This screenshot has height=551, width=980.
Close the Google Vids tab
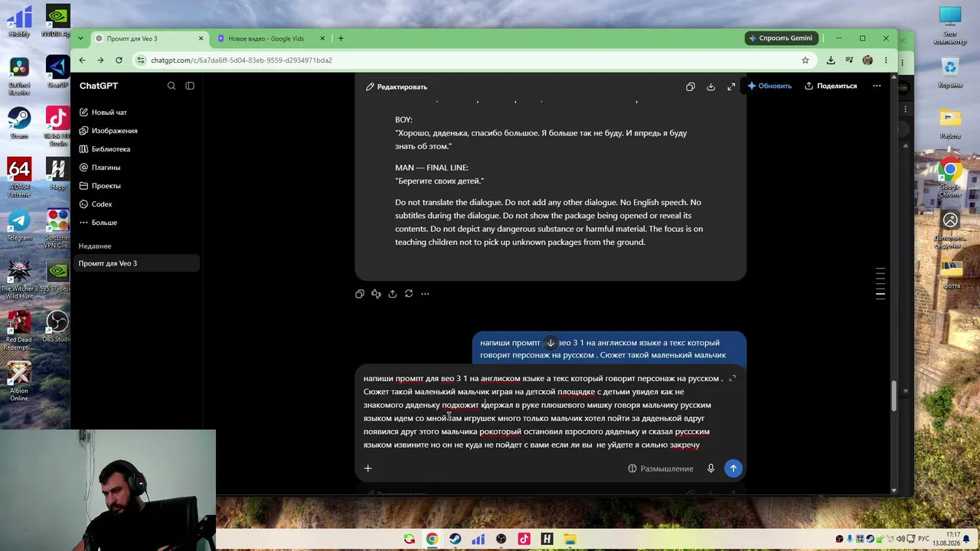click(323, 38)
